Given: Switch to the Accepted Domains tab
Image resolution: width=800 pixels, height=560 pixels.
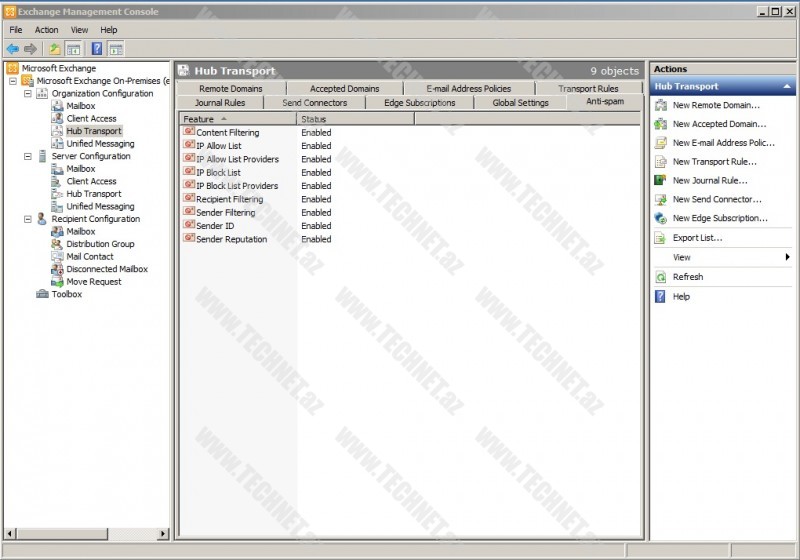Looking at the screenshot, I should (344, 89).
